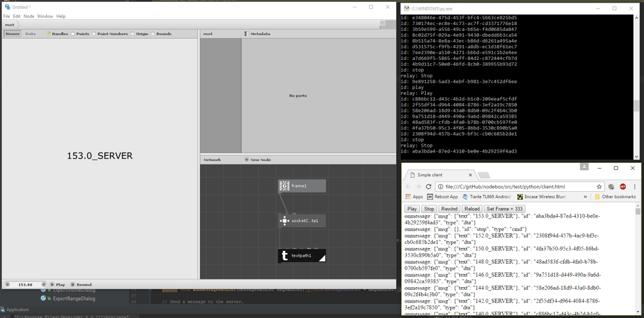Enable the Origin checkbox

coord(133,33)
